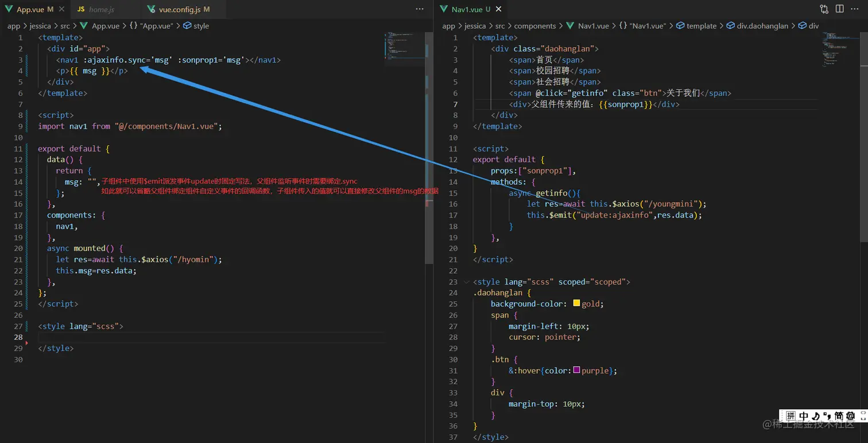Open App.vue file breadcrumb dropdown
Screen dimensions: 868x443
coord(106,26)
